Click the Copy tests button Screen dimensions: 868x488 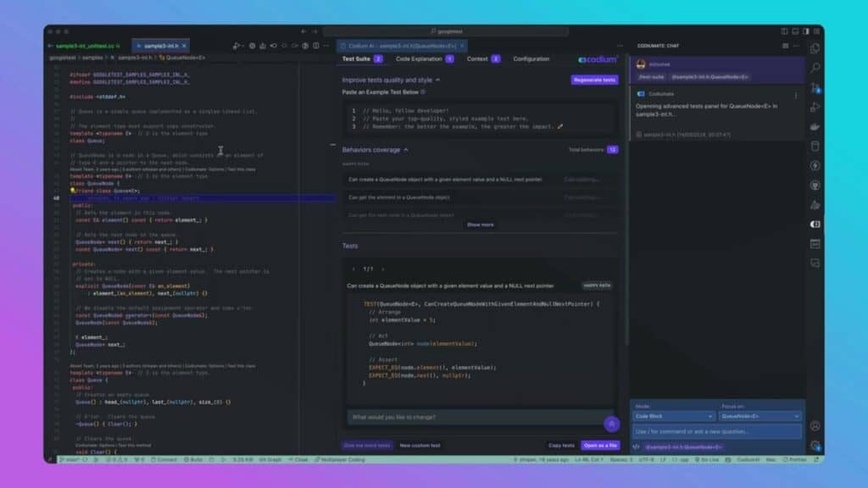coord(561,446)
